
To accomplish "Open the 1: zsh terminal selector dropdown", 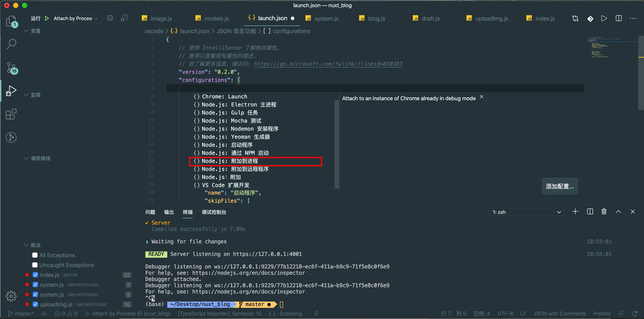I will tap(526, 212).
